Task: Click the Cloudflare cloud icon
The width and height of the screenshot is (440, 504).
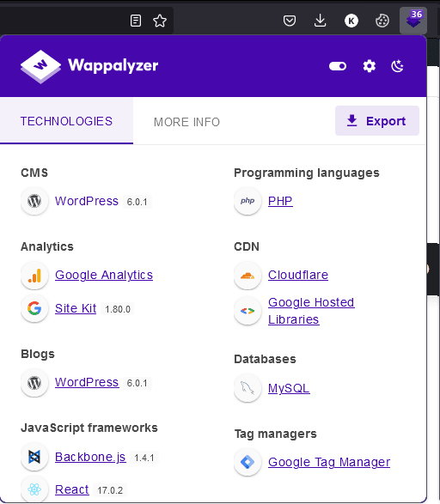Action: (247, 276)
